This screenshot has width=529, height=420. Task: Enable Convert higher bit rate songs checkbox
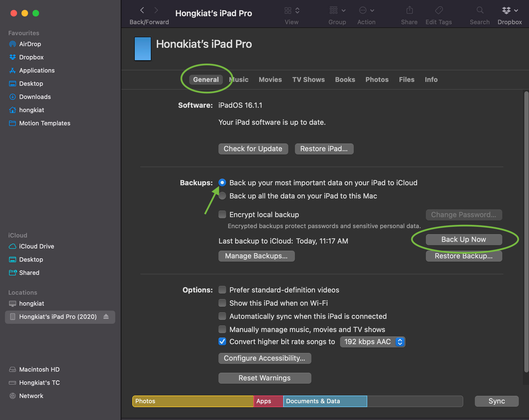click(x=222, y=342)
